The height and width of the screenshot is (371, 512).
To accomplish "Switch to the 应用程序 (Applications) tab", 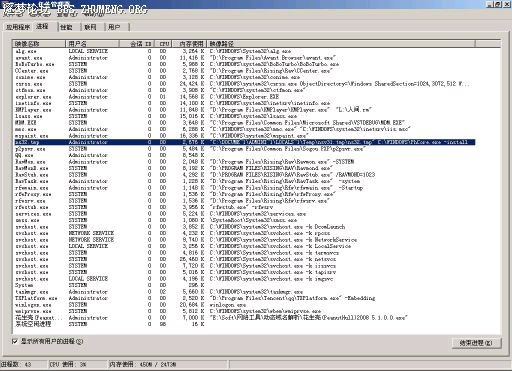I will 18,27.
